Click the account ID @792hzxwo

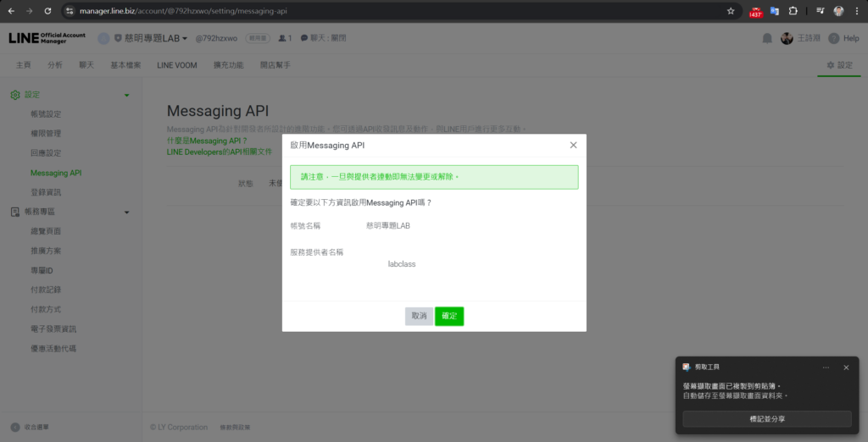[216, 38]
